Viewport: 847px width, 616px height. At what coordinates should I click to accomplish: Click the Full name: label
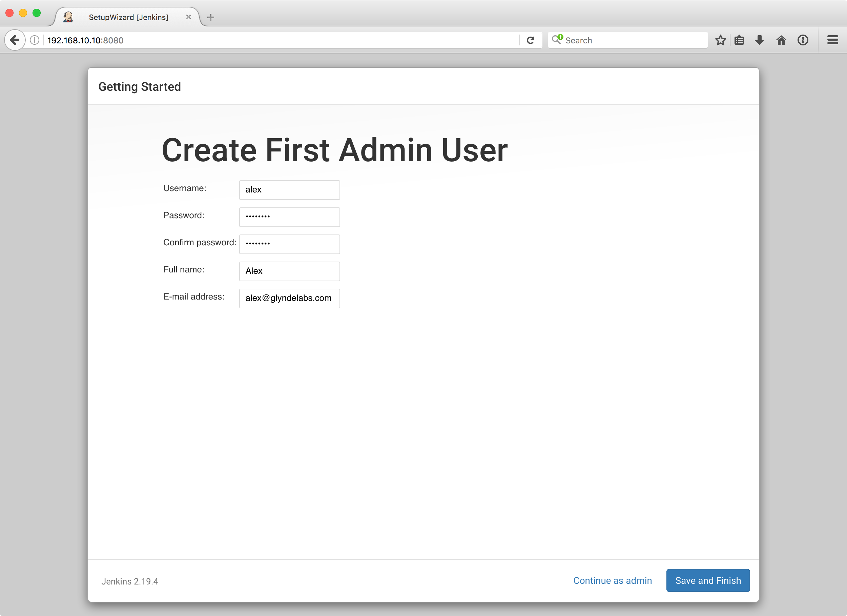[x=184, y=270]
